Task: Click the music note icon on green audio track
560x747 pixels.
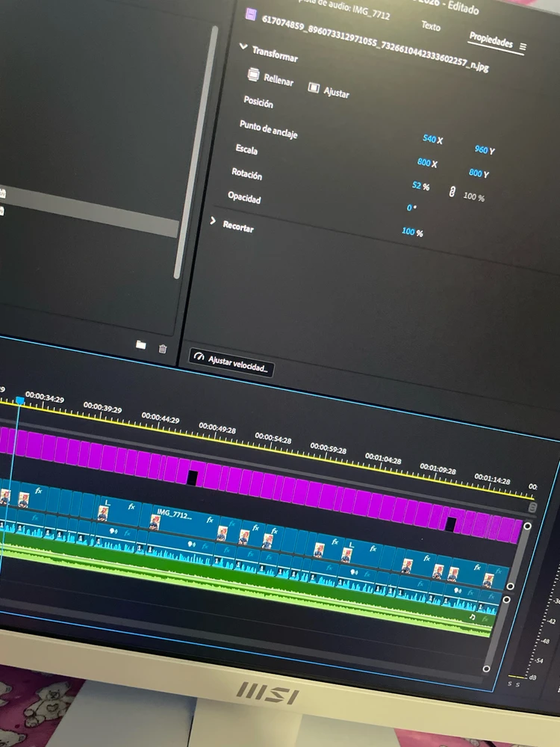Action: click(472, 617)
